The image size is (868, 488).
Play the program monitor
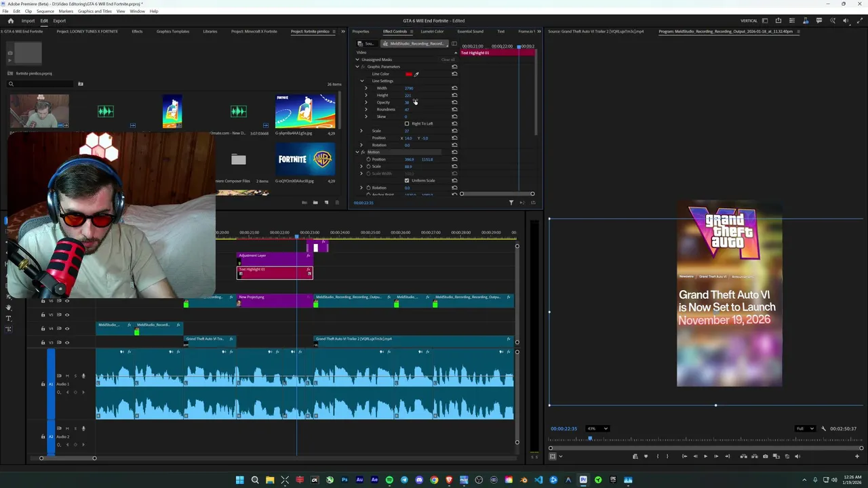point(705,456)
